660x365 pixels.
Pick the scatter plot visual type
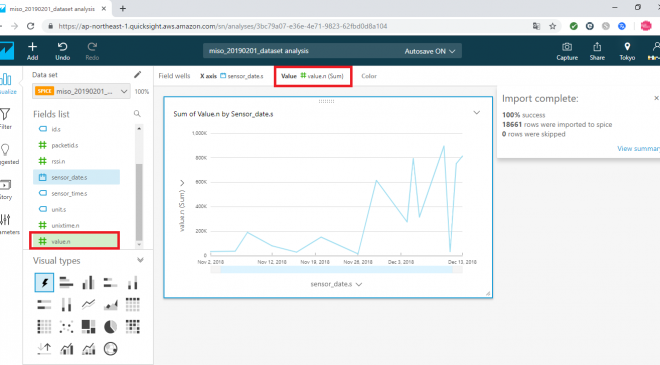point(66,327)
